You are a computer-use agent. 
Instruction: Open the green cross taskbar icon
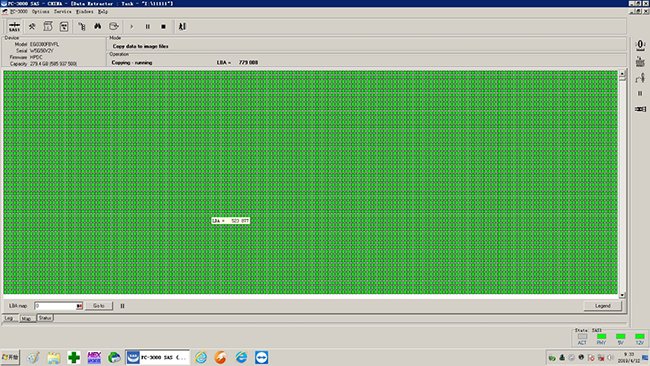pos(74,357)
